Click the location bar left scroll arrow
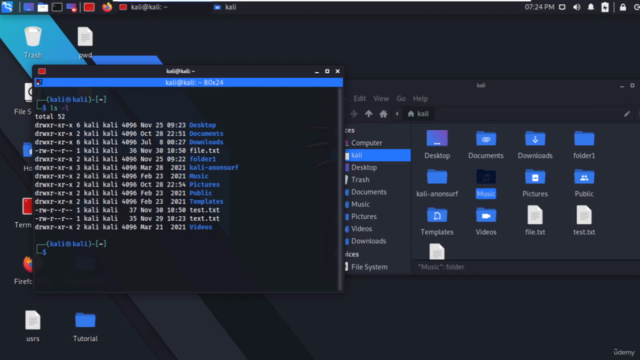640x360 pixels. [x=397, y=114]
